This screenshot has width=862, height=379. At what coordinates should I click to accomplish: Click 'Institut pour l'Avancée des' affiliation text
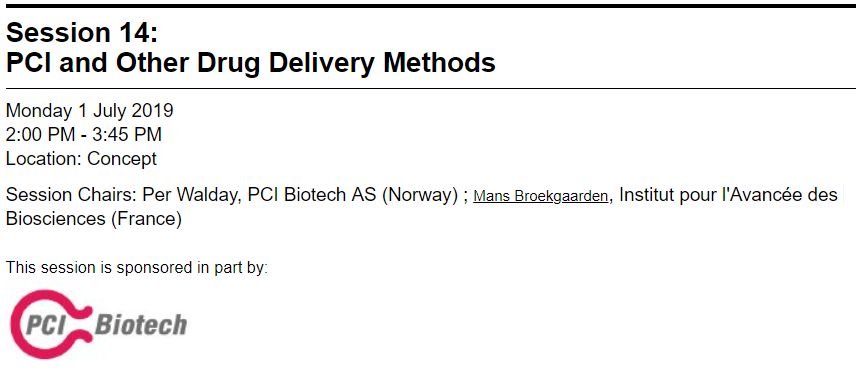pos(728,195)
